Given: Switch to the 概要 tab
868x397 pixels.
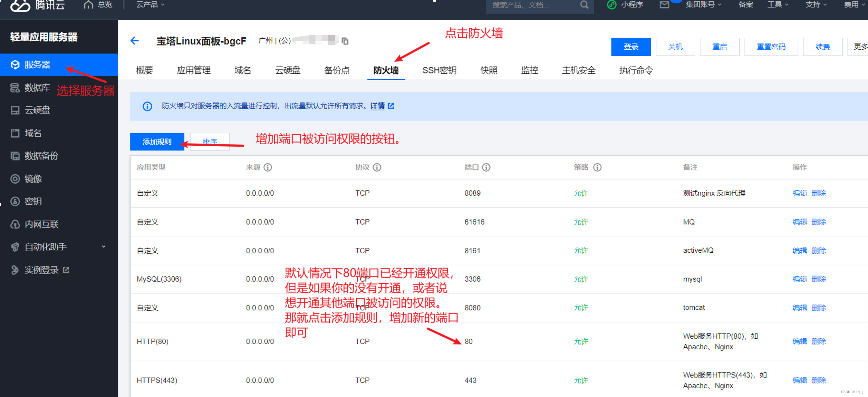Looking at the screenshot, I should [x=145, y=70].
